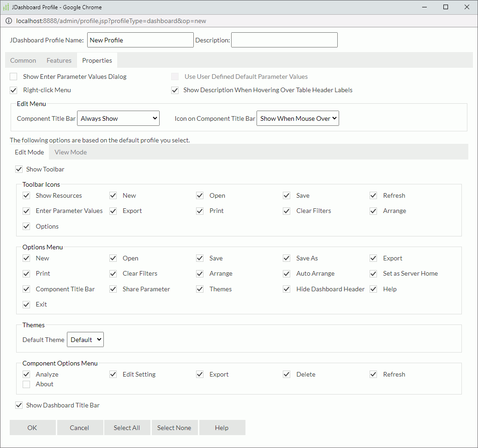Image resolution: width=478 pixels, height=448 pixels.
Task: Enable the About checkbox in Component Options Menu
Action: [26, 384]
